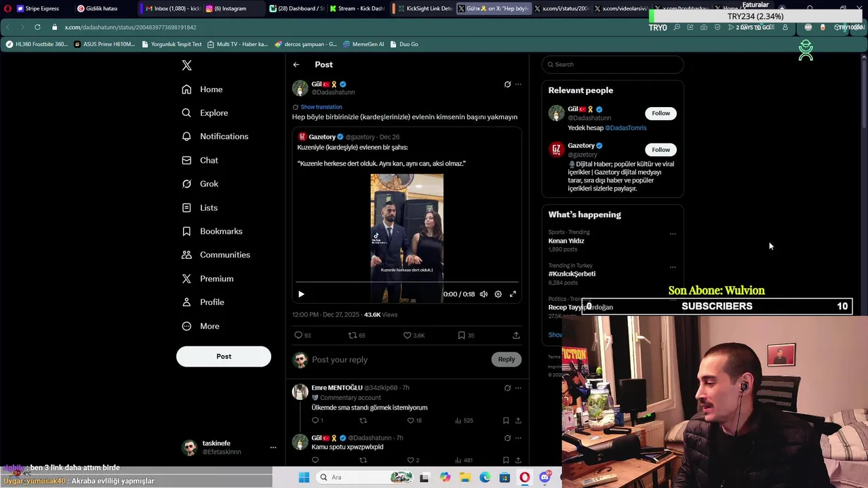
Task: Open options for Kenan Yıldız trend
Action: point(673,234)
